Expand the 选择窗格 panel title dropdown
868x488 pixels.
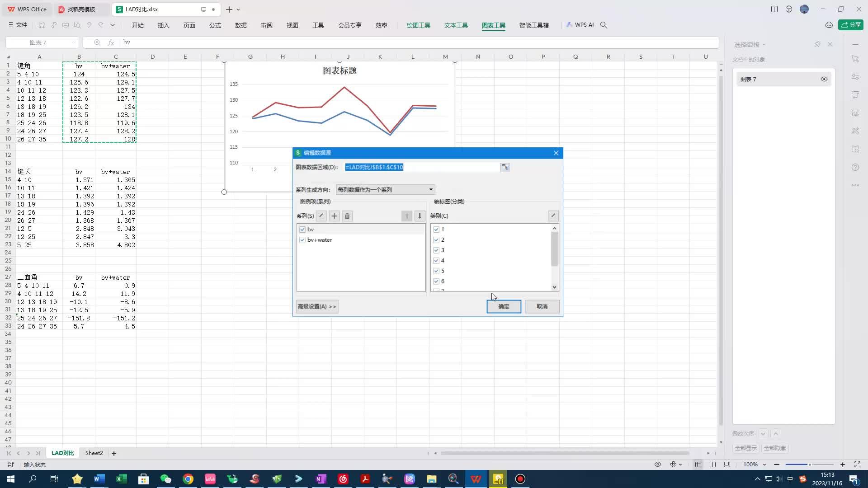[x=764, y=45]
